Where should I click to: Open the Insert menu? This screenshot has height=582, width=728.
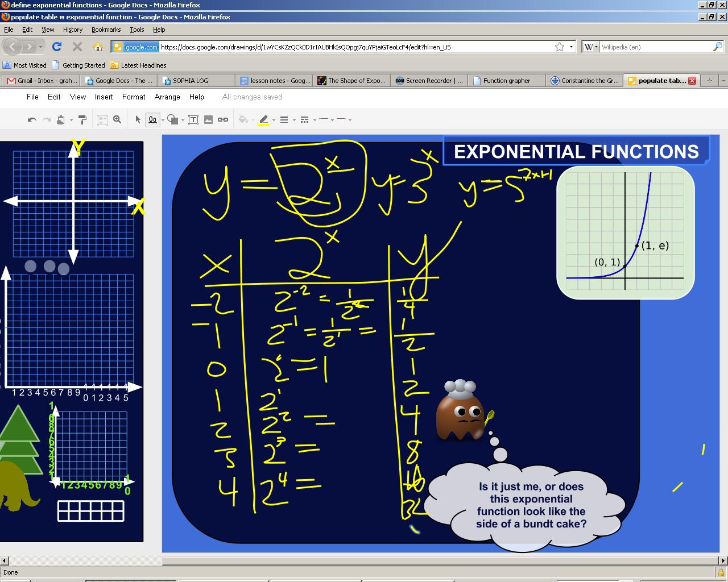pyautogui.click(x=104, y=97)
